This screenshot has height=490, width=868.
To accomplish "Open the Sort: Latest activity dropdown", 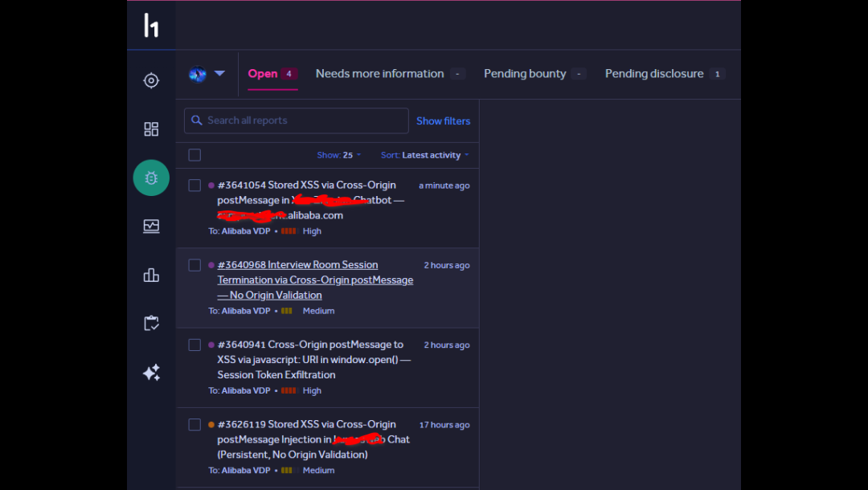I will coord(424,155).
